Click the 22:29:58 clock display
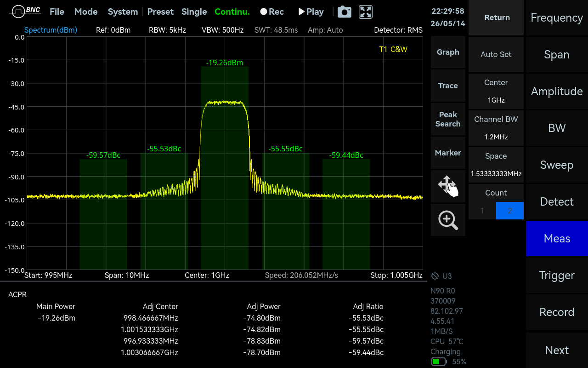The height and width of the screenshot is (368, 588). pyautogui.click(x=448, y=11)
